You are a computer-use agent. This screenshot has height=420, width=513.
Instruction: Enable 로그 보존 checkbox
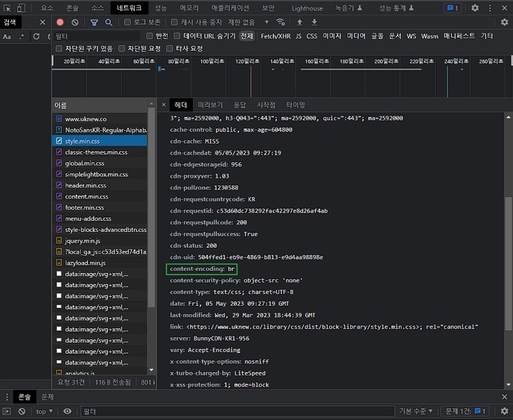click(127, 23)
